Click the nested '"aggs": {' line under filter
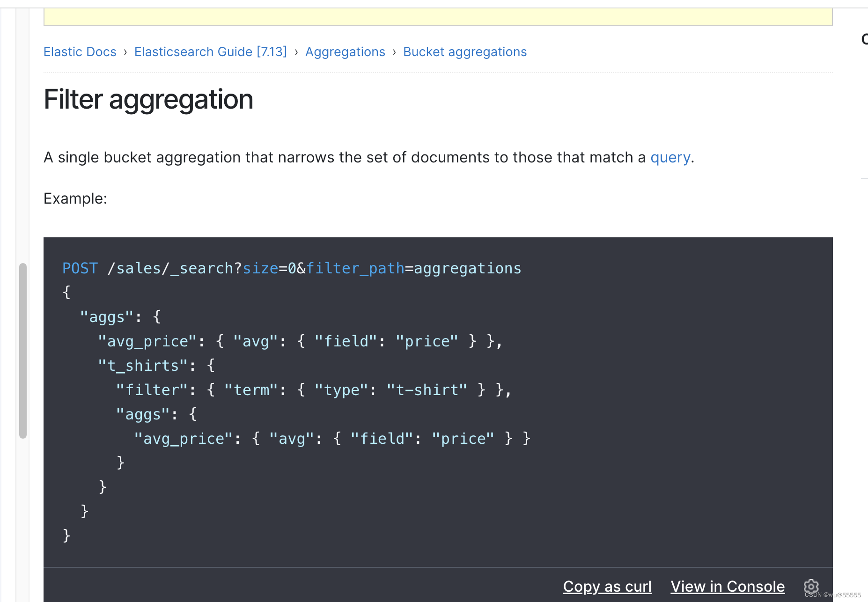The height and width of the screenshot is (602, 868). pyautogui.click(x=156, y=414)
